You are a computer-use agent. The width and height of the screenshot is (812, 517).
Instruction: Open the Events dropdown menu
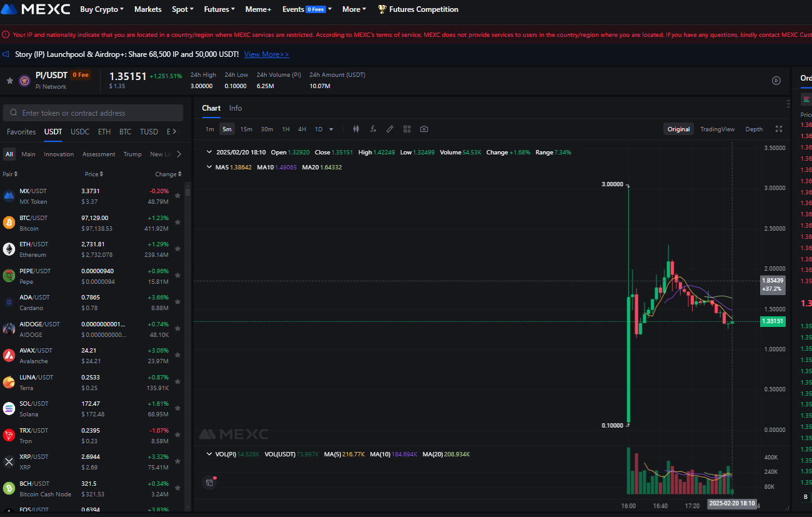[x=307, y=9]
